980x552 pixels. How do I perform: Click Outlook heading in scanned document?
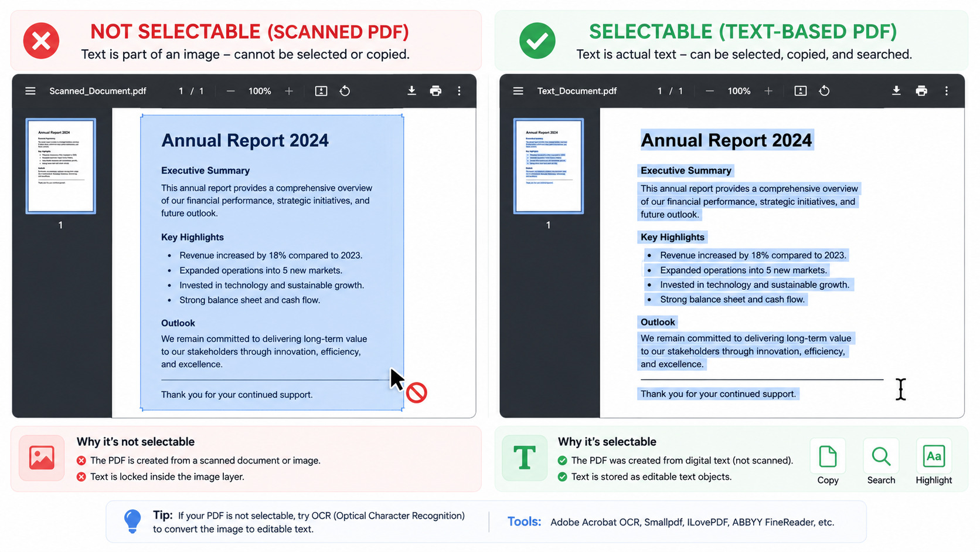coord(178,323)
